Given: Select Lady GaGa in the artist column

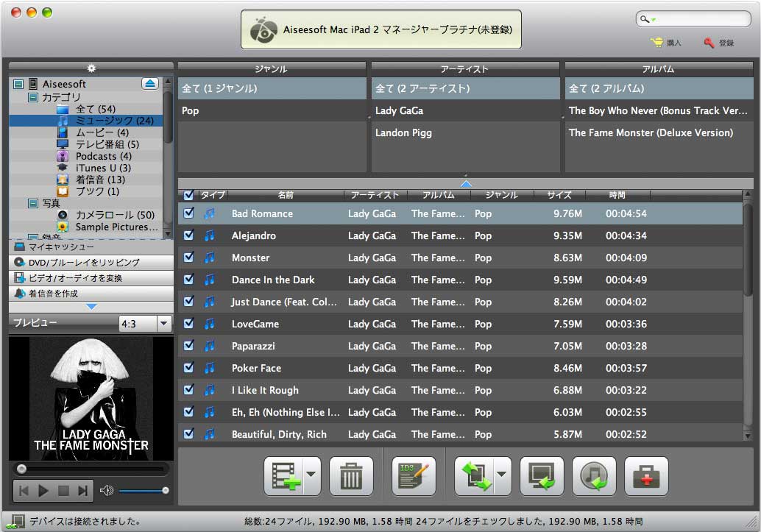Looking at the screenshot, I should point(399,110).
